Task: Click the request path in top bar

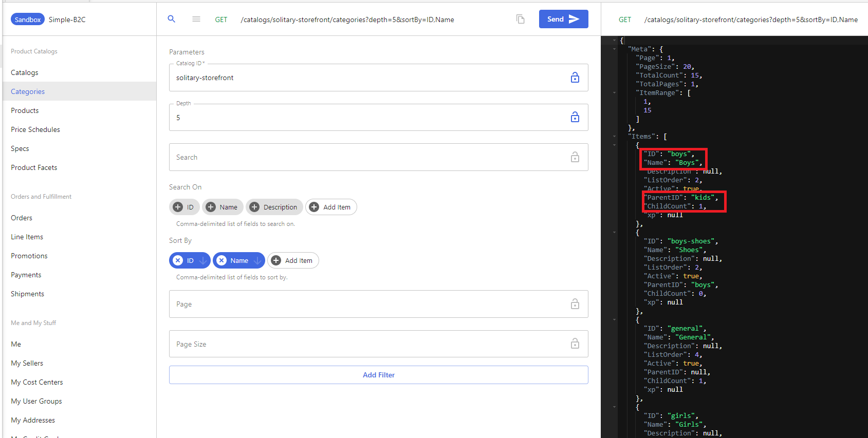Action: pos(347,20)
